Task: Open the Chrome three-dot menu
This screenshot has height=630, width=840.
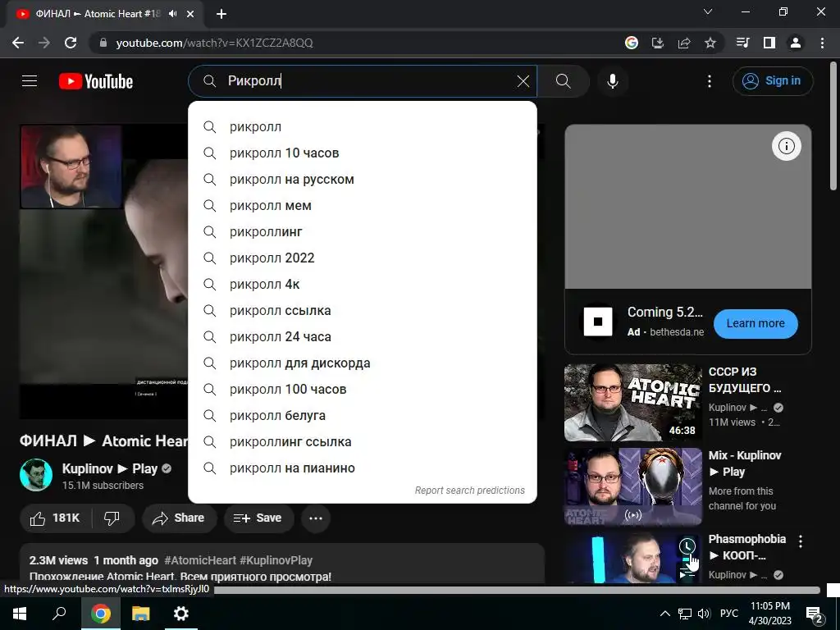Action: click(x=822, y=43)
